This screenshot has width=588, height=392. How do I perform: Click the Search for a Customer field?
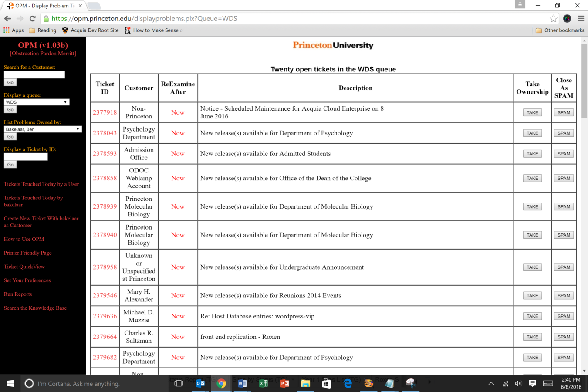coord(34,74)
